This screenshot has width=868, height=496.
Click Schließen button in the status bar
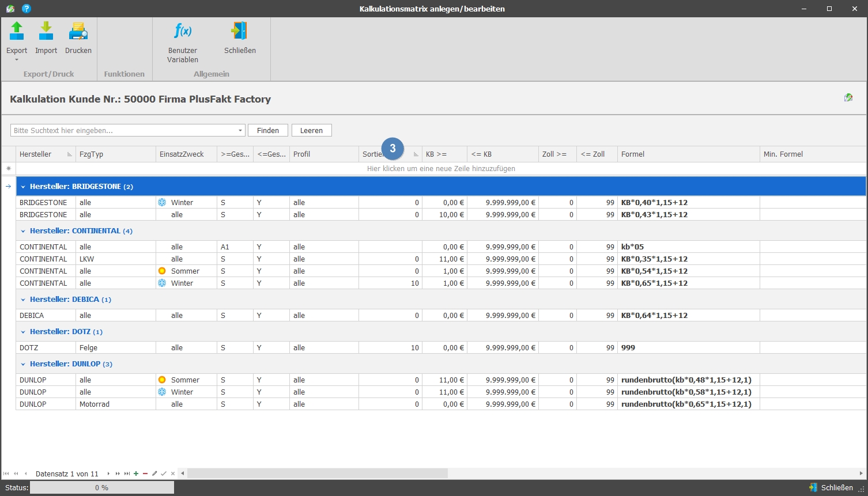pos(831,487)
